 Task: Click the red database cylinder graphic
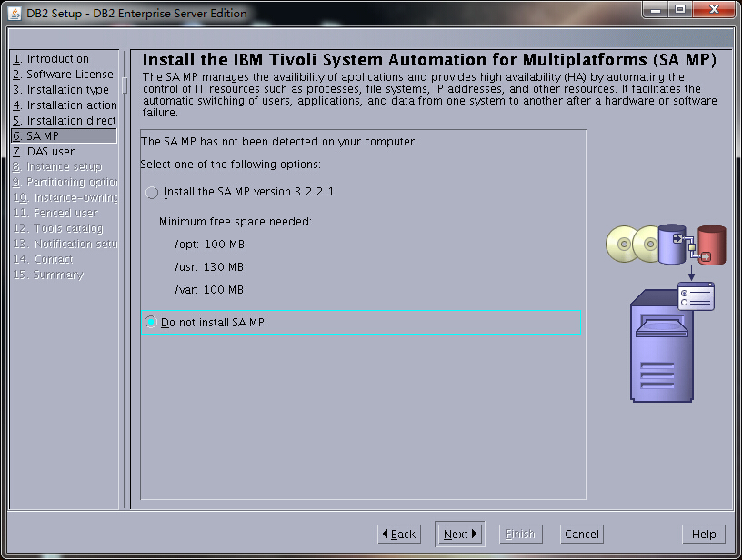[712, 245]
